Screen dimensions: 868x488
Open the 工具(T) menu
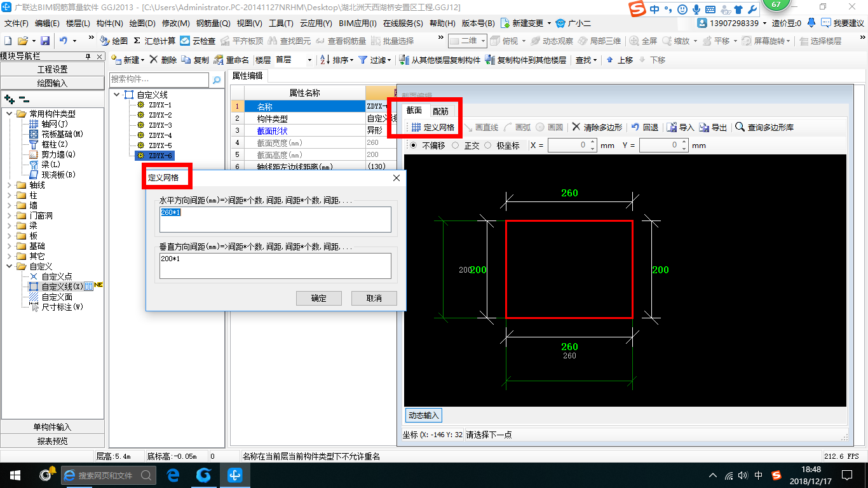281,23
